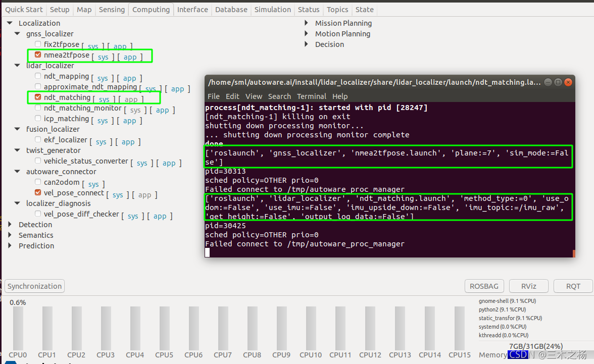This screenshot has width=594, height=364.
Task: Open the app link for nmea2tfpose
Action: (x=130, y=57)
